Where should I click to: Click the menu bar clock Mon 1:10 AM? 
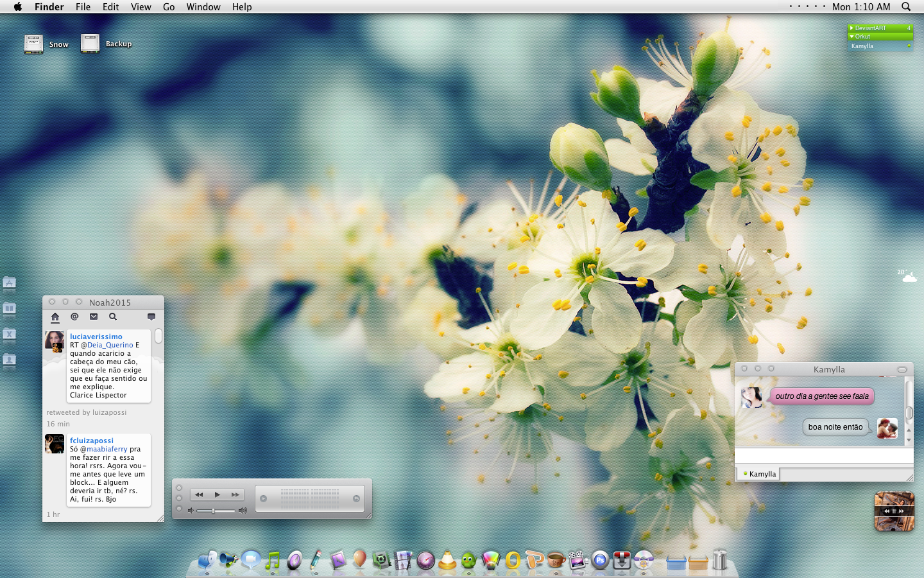coord(861,6)
